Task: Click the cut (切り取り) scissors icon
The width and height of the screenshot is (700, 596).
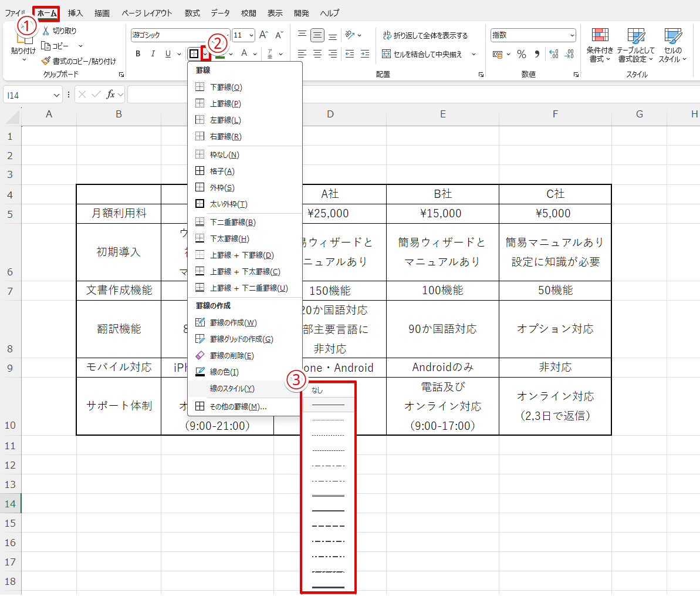Action: 46,31
